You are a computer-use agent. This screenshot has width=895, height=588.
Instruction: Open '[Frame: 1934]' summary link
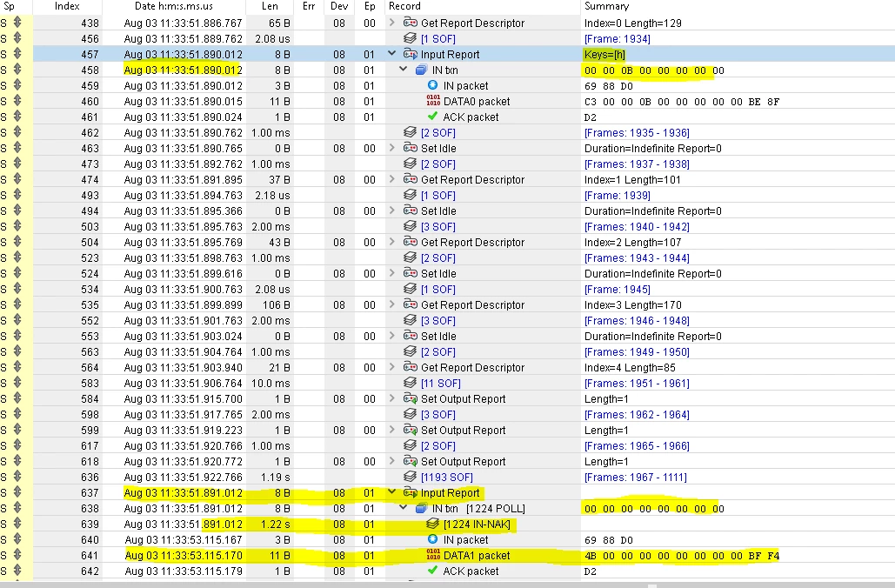coord(617,39)
